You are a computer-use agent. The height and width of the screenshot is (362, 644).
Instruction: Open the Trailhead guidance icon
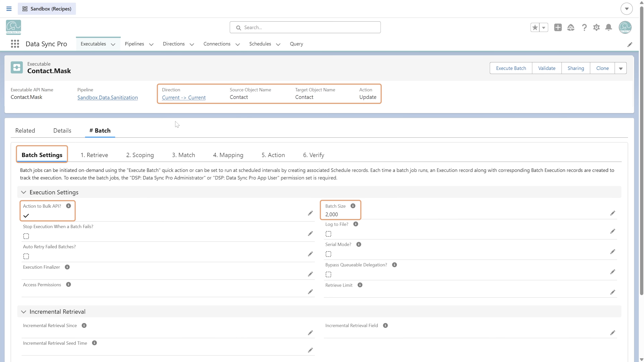pyautogui.click(x=571, y=27)
